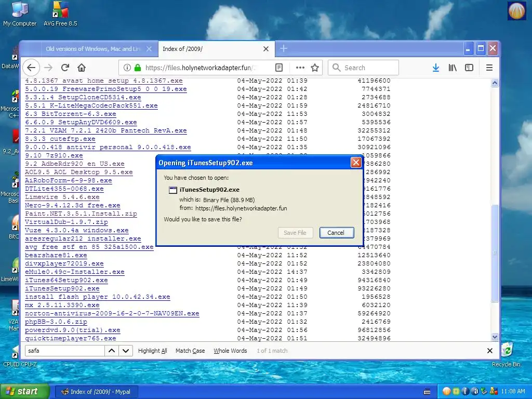The image size is (532, 399).
Task: Download 9.0.0.418 antivir personal exe
Action: 108,147
